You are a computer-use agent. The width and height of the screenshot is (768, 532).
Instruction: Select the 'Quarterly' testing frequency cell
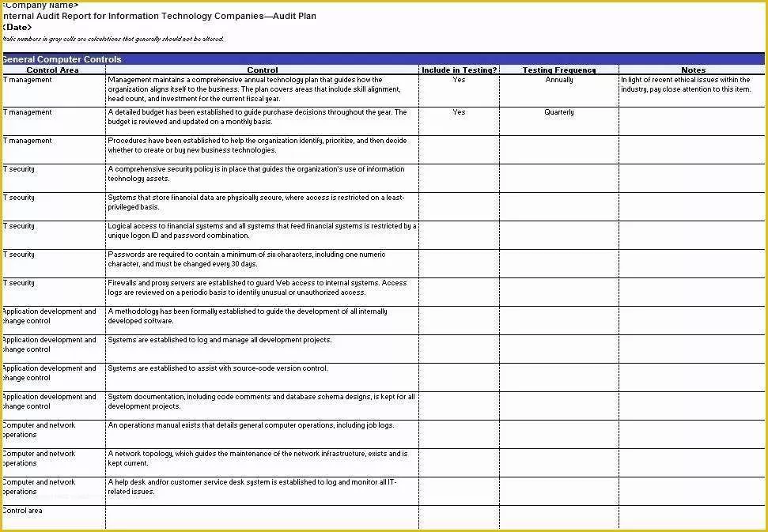(x=559, y=122)
